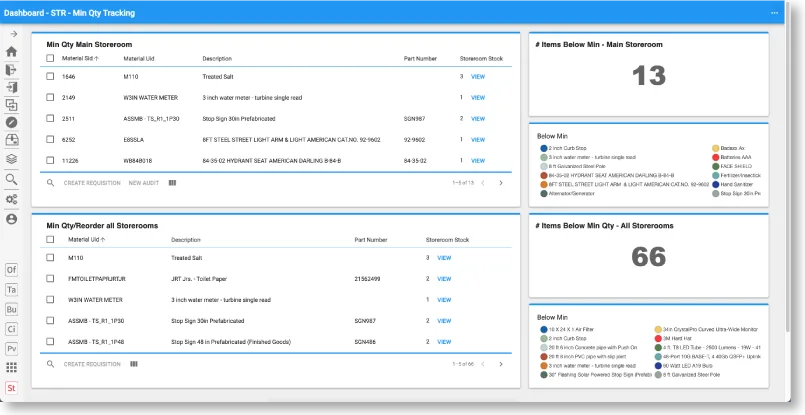This screenshot has height=415, width=805.
Task: Click the door-with-exit-arrow sidebar icon
Action: click(11, 70)
